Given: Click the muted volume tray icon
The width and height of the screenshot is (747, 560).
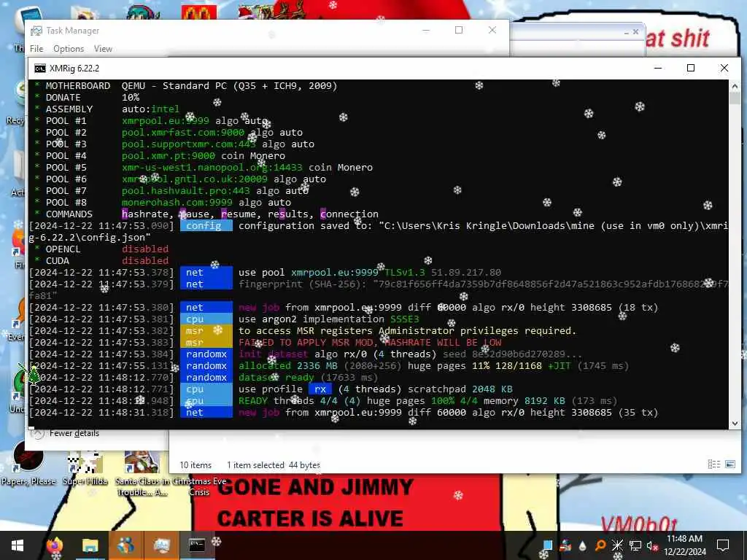Looking at the screenshot, I should (652, 545).
